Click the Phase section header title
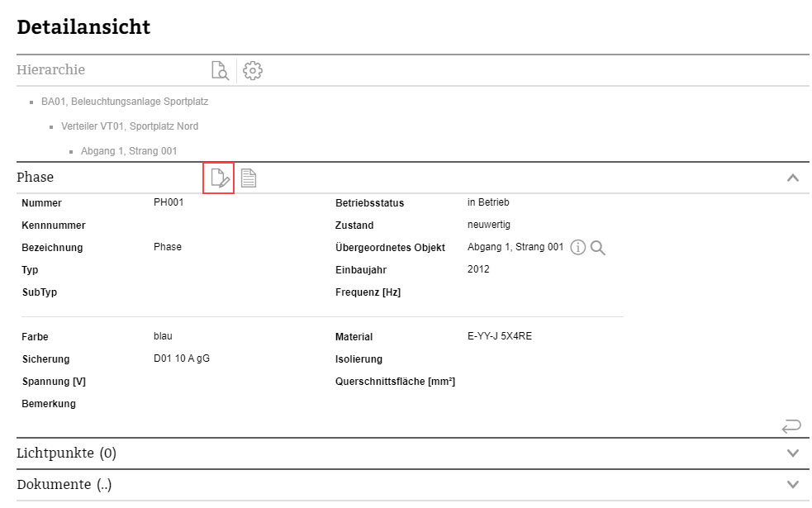 pos(36,178)
